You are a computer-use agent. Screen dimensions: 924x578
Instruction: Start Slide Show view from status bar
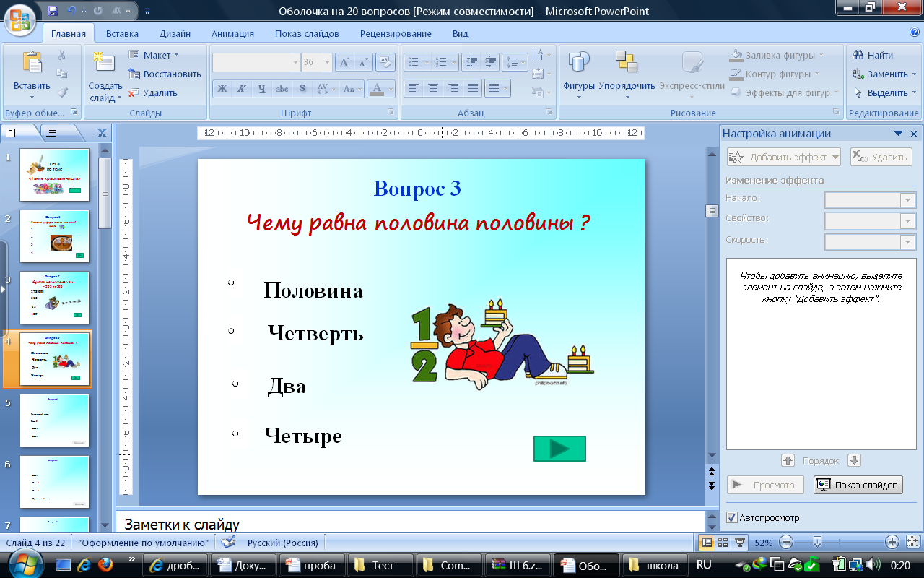tap(739, 542)
